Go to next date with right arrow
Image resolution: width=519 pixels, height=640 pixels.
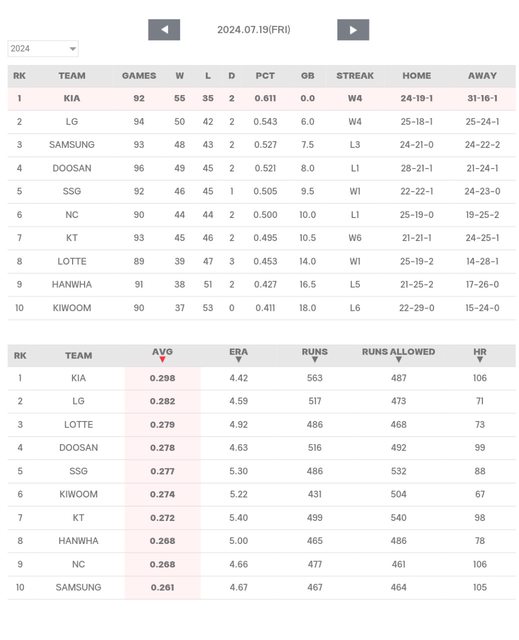tap(353, 30)
